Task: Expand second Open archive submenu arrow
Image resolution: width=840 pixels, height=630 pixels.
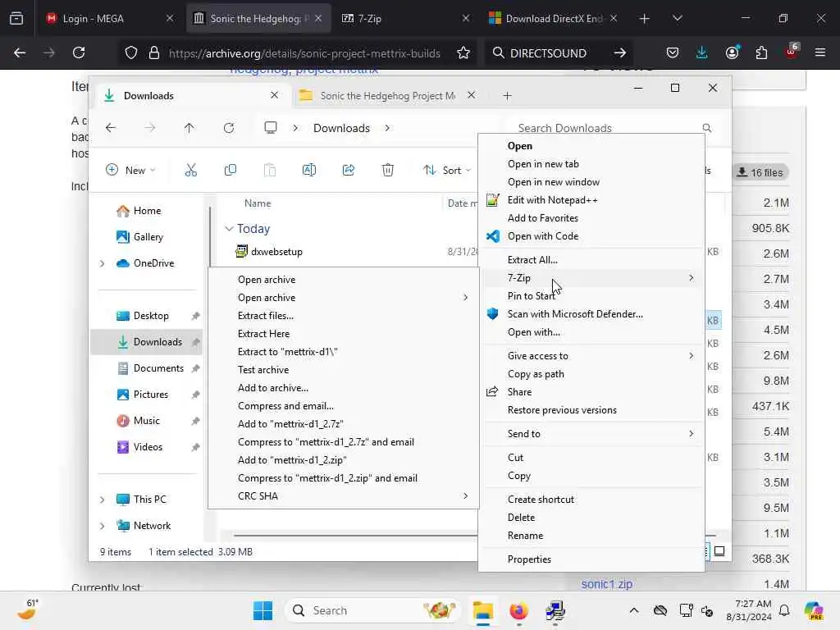Action: 466,297
